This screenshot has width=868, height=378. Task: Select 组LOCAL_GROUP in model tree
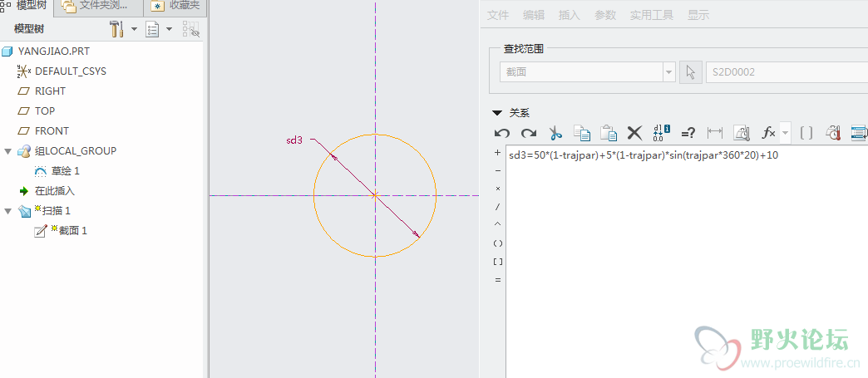pyautogui.click(x=76, y=151)
